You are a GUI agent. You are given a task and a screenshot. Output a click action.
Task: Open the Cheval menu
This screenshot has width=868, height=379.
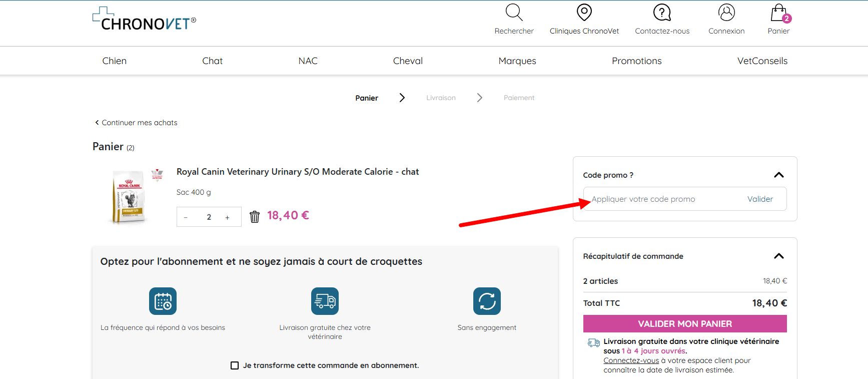(x=408, y=61)
